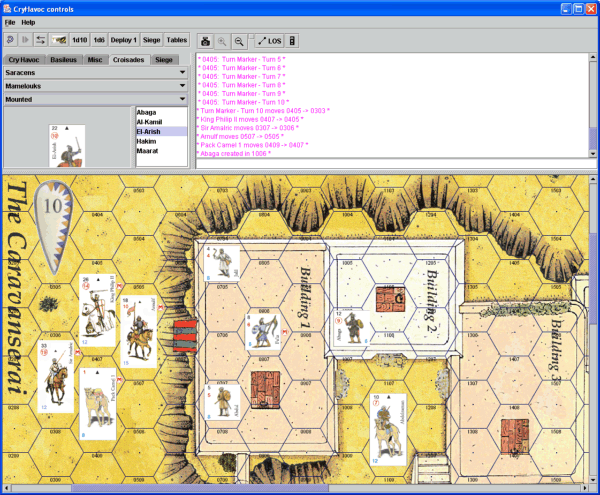The height and width of the screenshot is (495, 600).
Task: Expand the Mamelouks dropdown
Action: (96, 86)
